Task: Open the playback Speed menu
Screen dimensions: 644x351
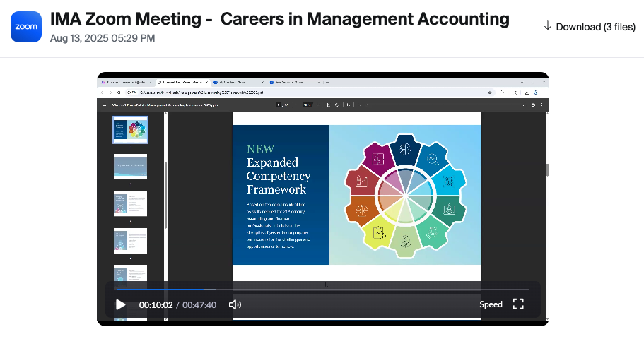Action: tap(491, 304)
